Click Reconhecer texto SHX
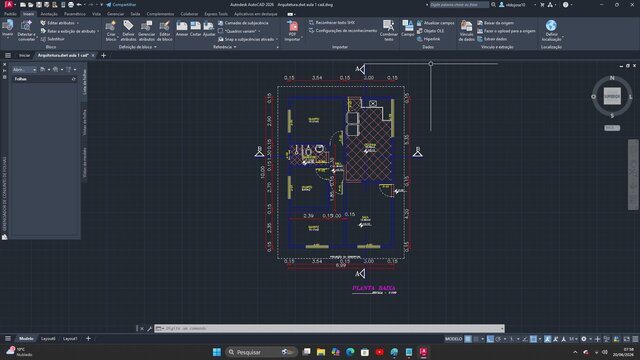The height and width of the screenshot is (360, 640). tap(332, 23)
